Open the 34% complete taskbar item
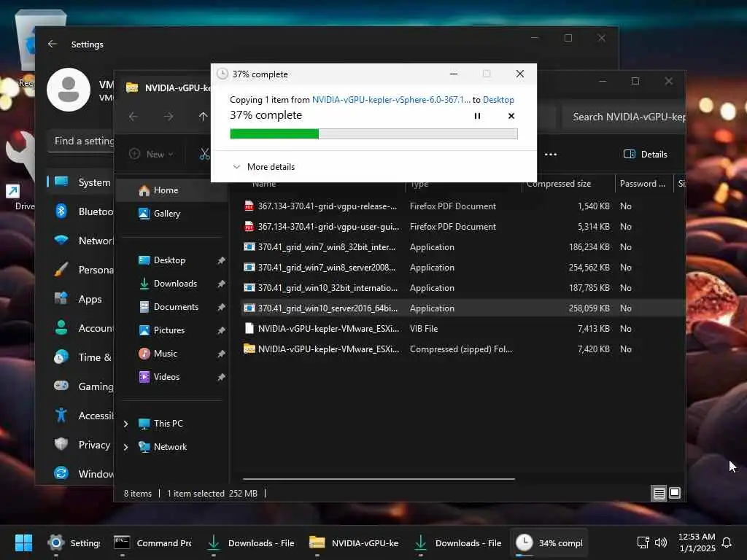 [x=549, y=542]
